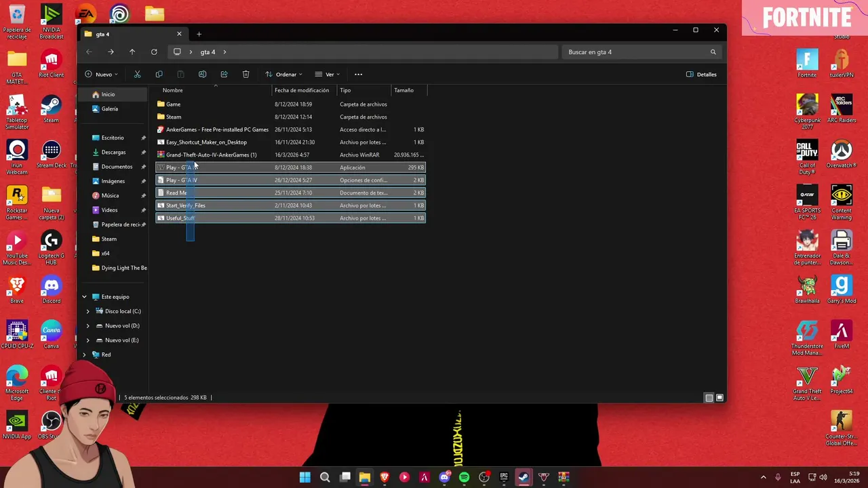Select the Game folder row
The width and height of the screenshot is (868, 488).
click(x=291, y=104)
